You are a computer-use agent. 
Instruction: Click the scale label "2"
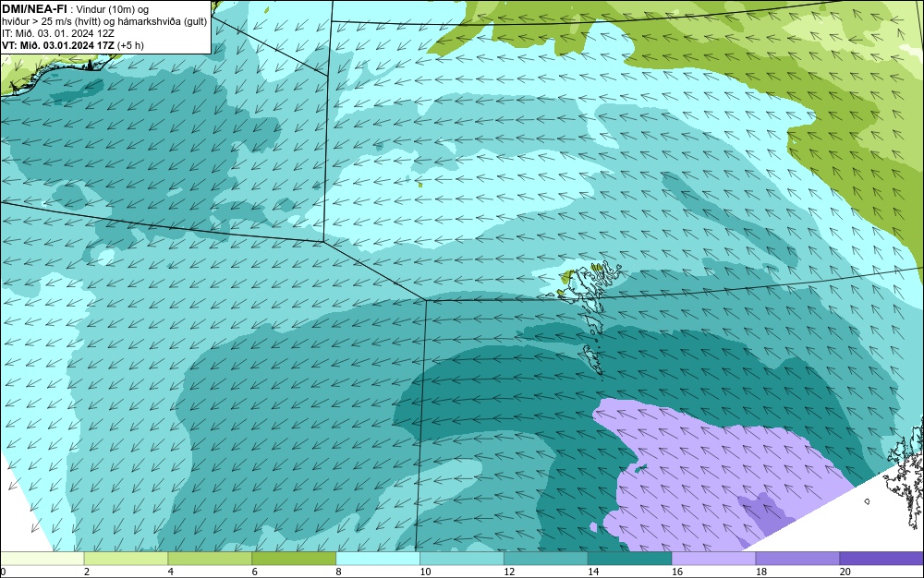pyautogui.click(x=87, y=572)
